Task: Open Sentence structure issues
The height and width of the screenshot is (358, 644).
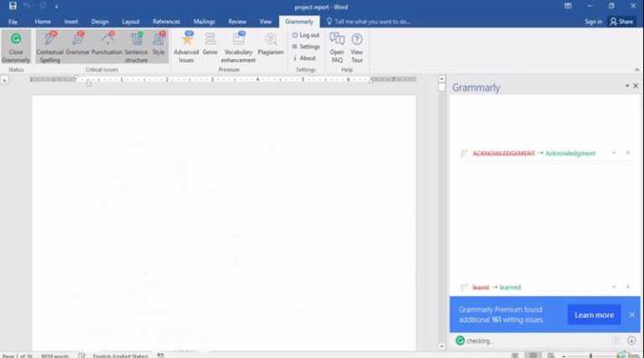Action: (136, 48)
